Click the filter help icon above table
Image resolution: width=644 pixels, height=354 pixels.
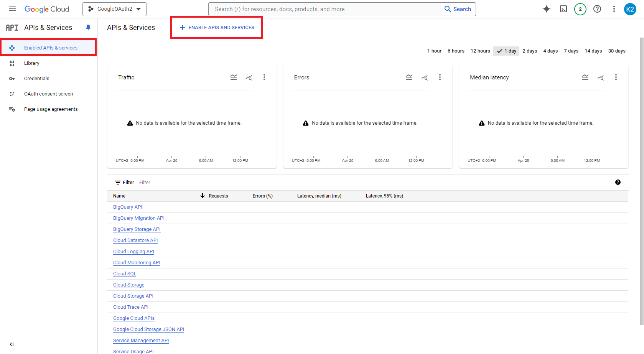(x=618, y=183)
